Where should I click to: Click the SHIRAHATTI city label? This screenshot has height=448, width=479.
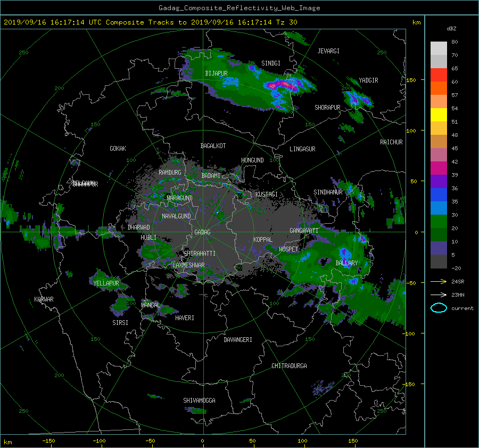click(x=200, y=254)
